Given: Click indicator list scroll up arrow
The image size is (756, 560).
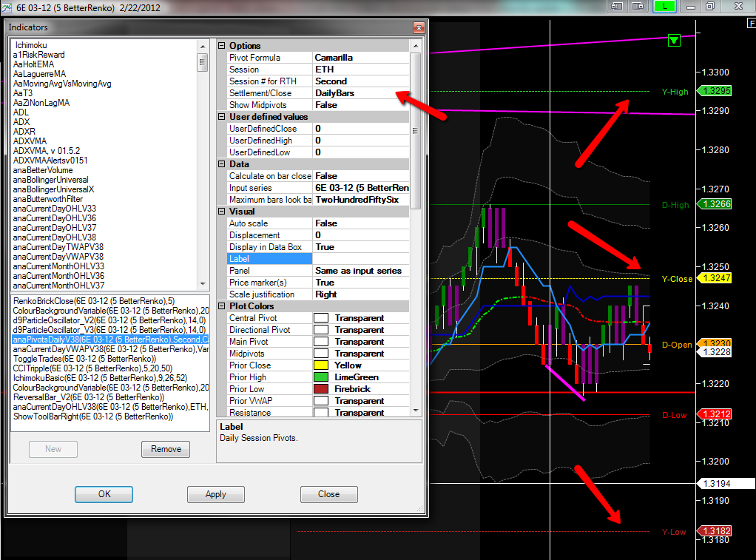Looking at the screenshot, I should [x=203, y=47].
